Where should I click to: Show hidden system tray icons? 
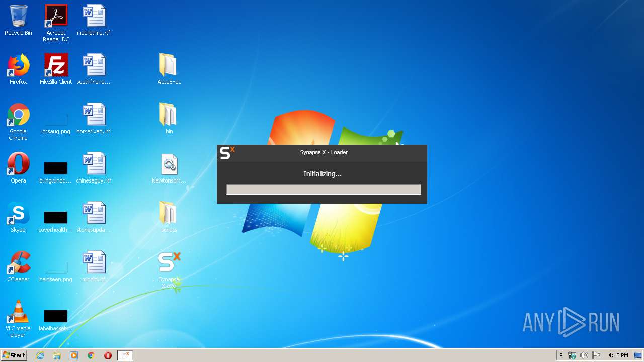pyautogui.click(x=561, y=355)
